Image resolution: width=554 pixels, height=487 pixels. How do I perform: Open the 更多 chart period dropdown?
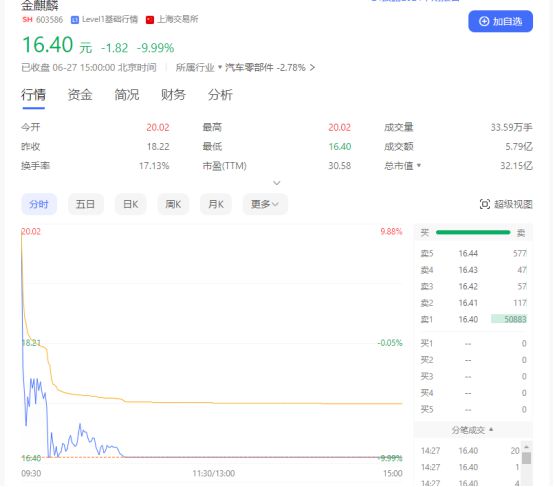tap(265, 204)
